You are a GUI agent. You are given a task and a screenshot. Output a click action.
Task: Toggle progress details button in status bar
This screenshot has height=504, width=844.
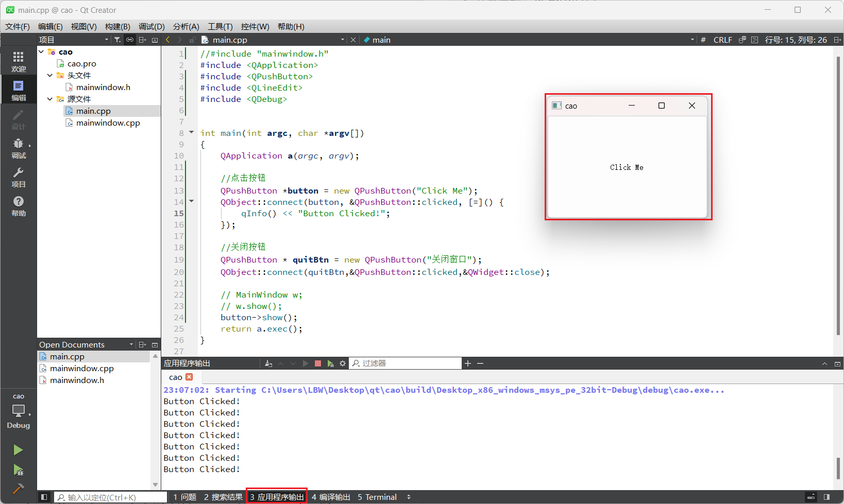[811, 497]
